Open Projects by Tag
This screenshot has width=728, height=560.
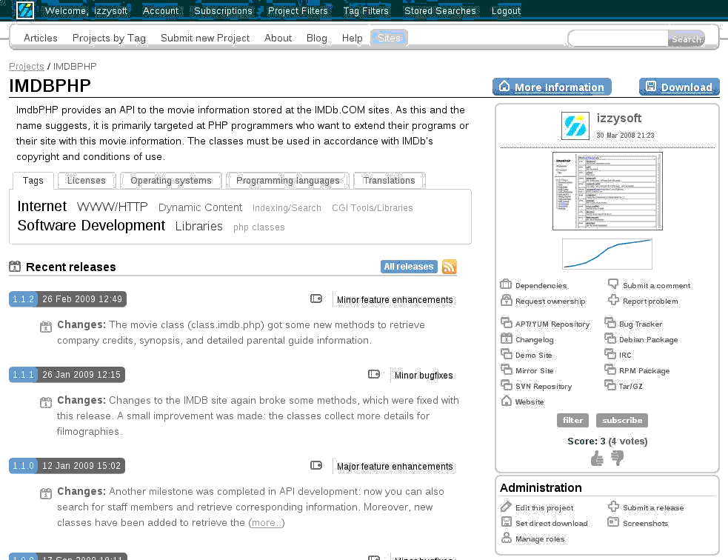[109, 38]
